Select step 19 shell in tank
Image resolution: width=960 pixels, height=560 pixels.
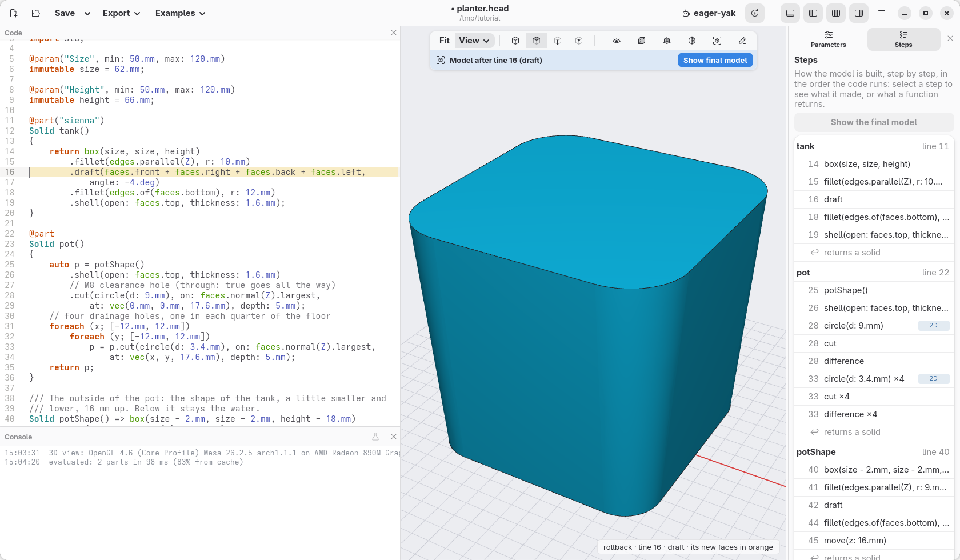(874, 235)
